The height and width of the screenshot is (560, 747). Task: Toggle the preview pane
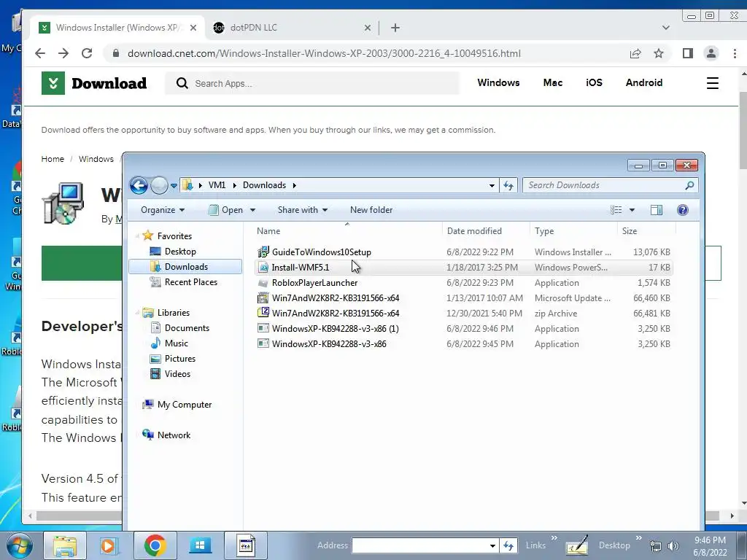tap(656, 210)
